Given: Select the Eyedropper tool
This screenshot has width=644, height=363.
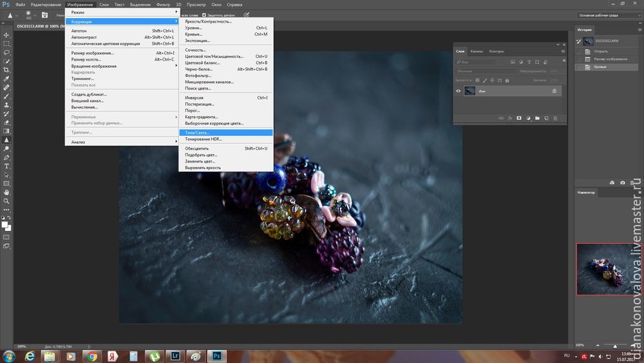Looking at the screenshot, I should [x=6, y=78].
